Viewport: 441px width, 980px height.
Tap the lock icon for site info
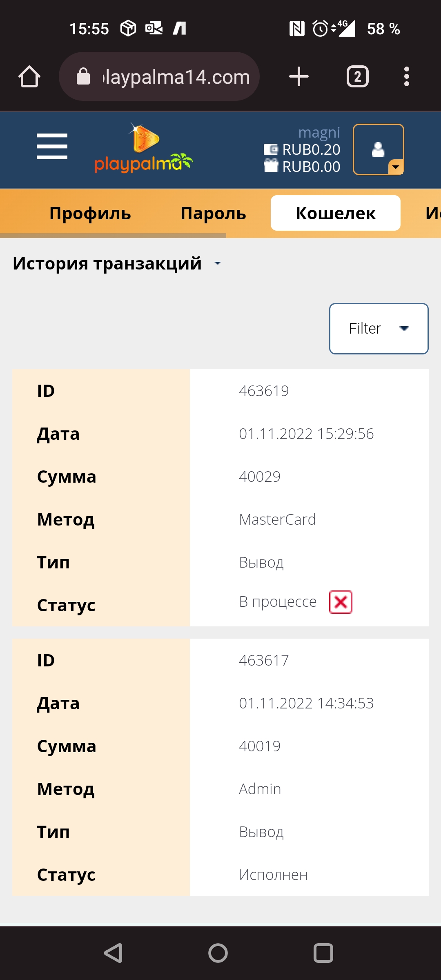pyautogui.click(x=83, y=76)
